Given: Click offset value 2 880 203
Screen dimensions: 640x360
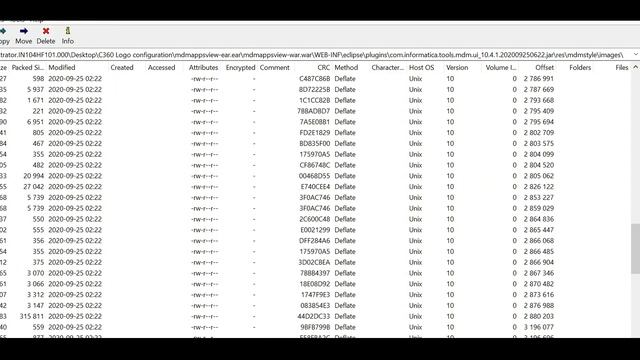Looking at the screenshot, I should click(x=539, y=316).
